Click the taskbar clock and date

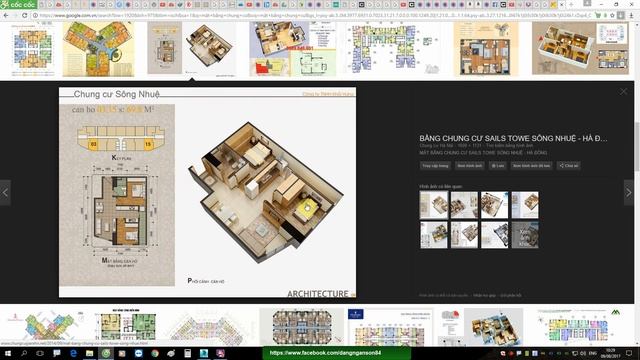tap(611, 353)
